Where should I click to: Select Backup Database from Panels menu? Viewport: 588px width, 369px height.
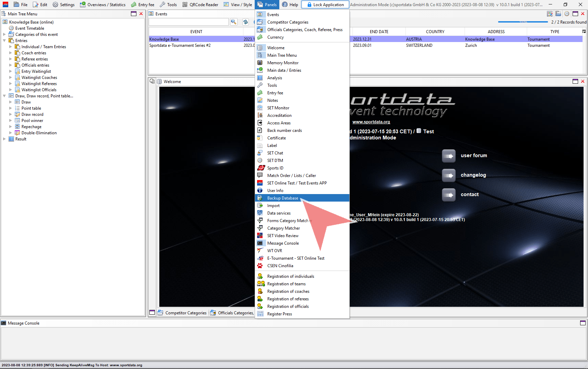tap(282, 198)
